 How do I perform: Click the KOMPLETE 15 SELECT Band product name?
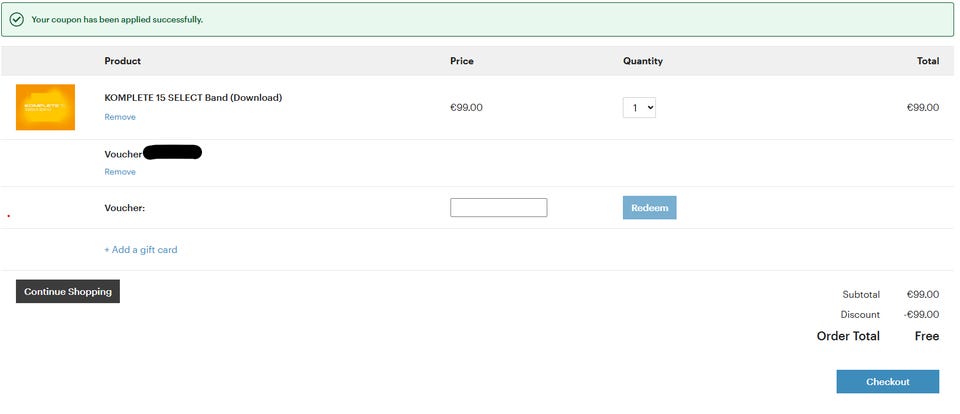click(x=193, y=97)
